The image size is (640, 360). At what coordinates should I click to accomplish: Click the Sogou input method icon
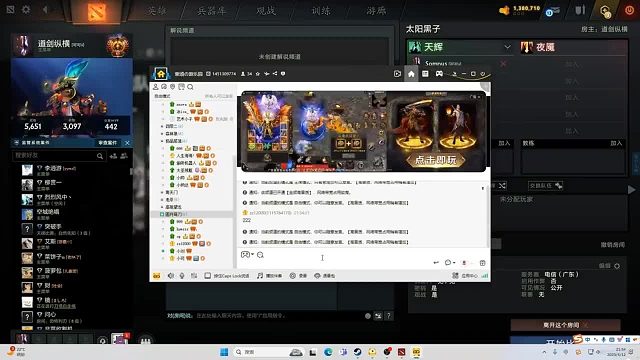[x=578, y=339]
